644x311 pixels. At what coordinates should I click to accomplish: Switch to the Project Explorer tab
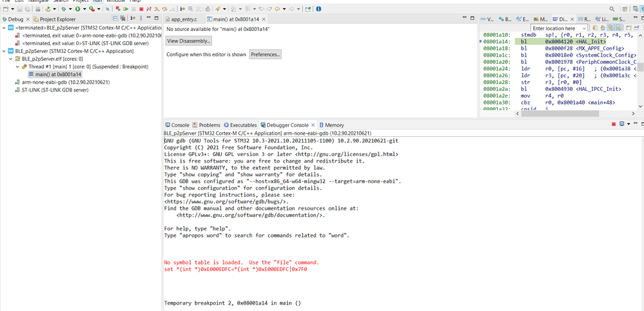pos(55,19)
